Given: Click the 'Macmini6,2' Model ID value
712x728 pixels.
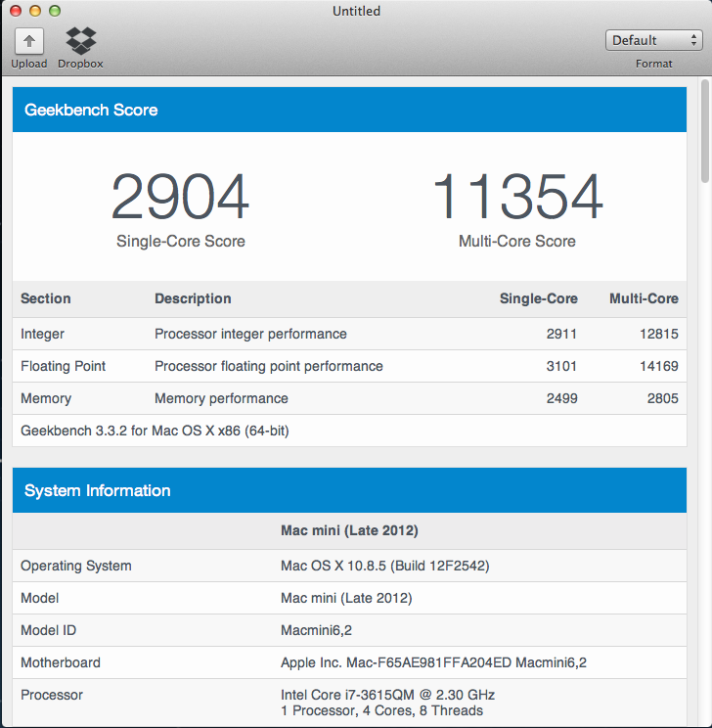Looking at the screenshot, I should [x=316, y=630].
